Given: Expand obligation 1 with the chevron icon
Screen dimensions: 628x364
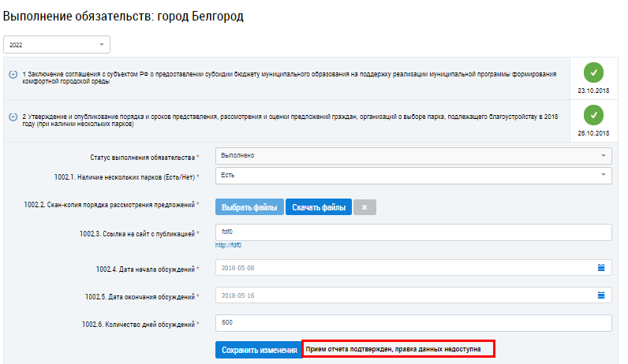Looking at the screenshot, I should point(13,74).
